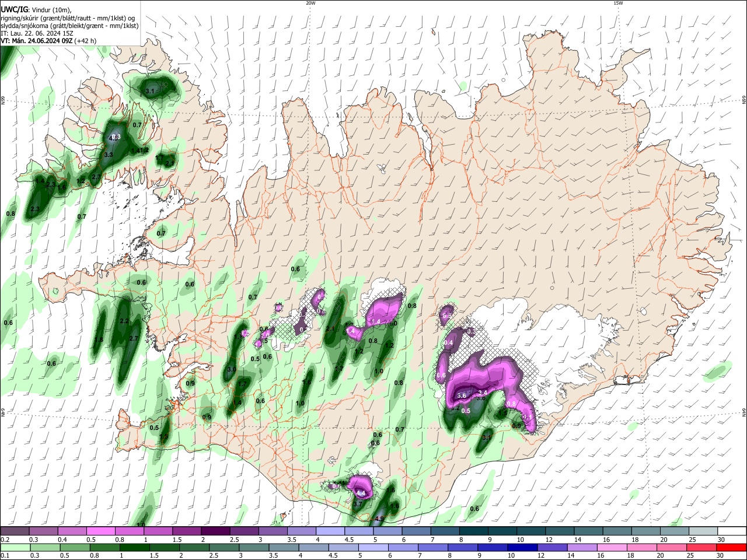This screenshot has height=560, width=747.
Task: Click bright red rain swatch above 30
Action: [732, 548]
